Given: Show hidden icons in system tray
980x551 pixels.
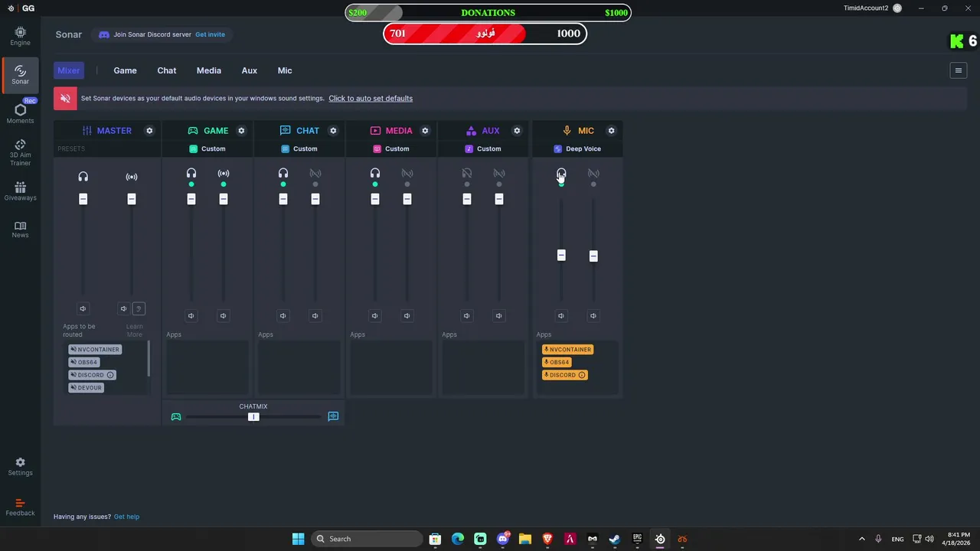Looking at the screenshot, I should (861, 539).
